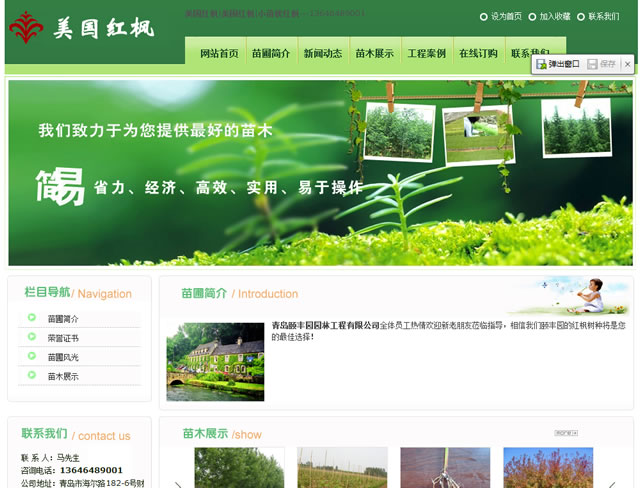Click the 弹出窗口 popup window icon

[542, 64]
